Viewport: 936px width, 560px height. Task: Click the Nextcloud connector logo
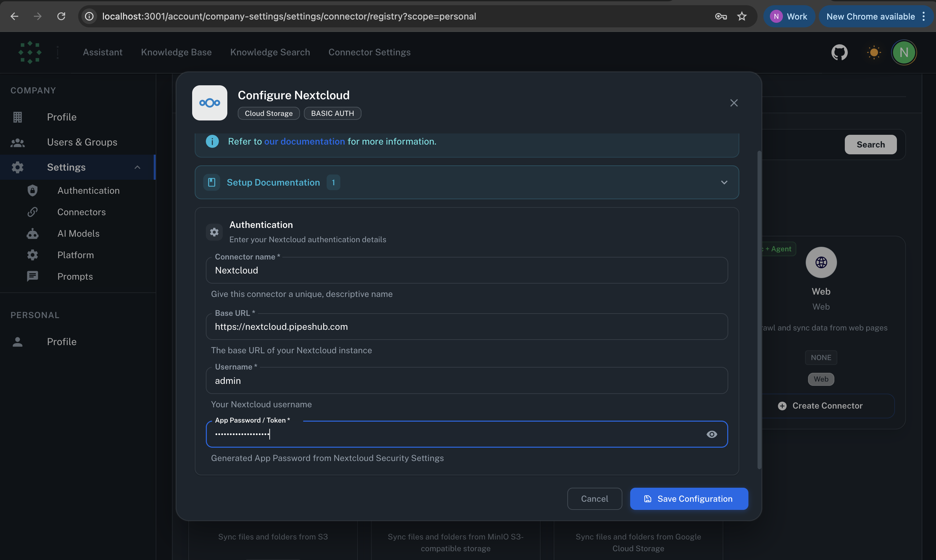click(x=209, y=103)
